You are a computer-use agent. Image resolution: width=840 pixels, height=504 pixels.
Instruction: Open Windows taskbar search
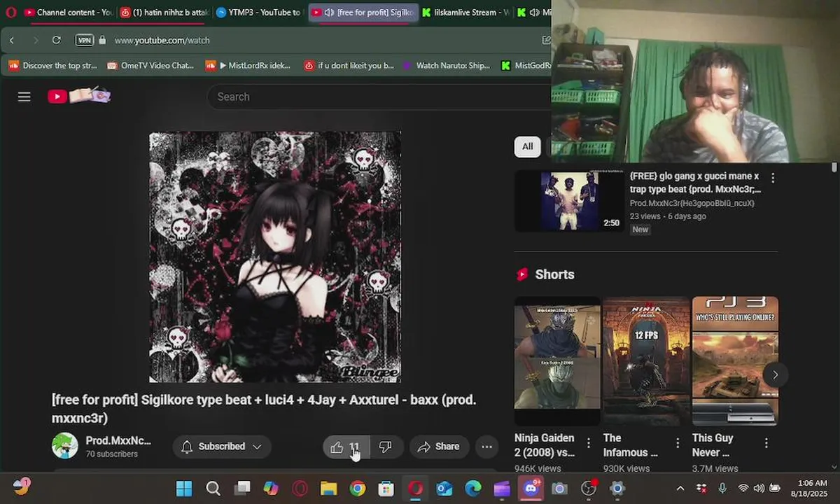click(x=213, y=489)
